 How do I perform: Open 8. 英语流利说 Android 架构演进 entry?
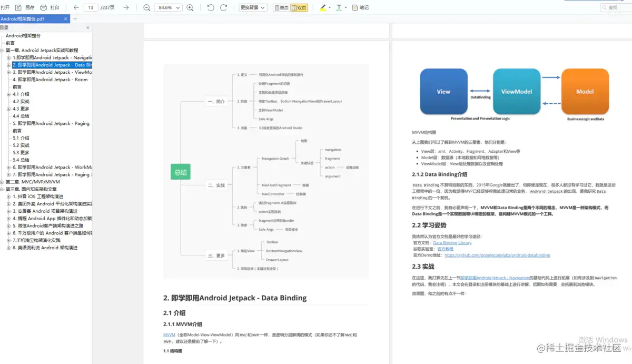(45, 248)
